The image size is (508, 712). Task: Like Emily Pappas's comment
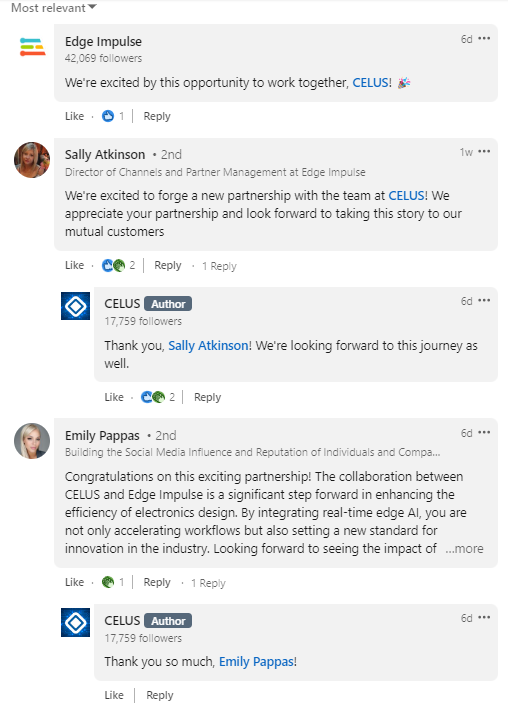(74, 582)
